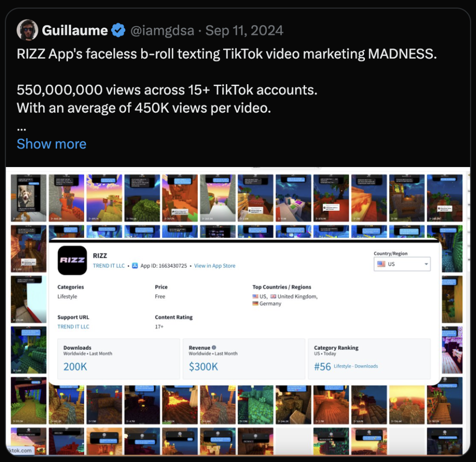The width and height of the screenshot is (476, 462).
Task: Click the 200K downloads figure
Action: pos(75,367)
